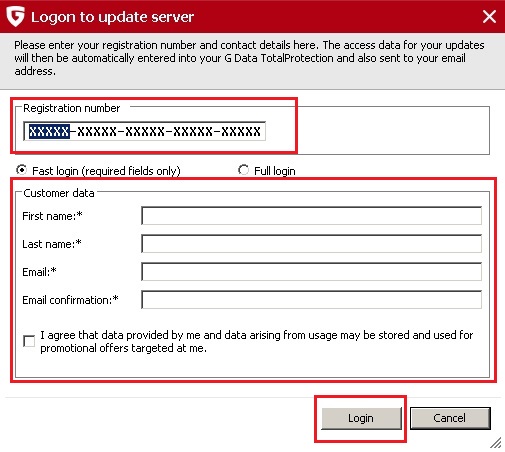505x452 pixels.
Task: Click the 'First name:*' label
Action: click(x=52, y=216)
